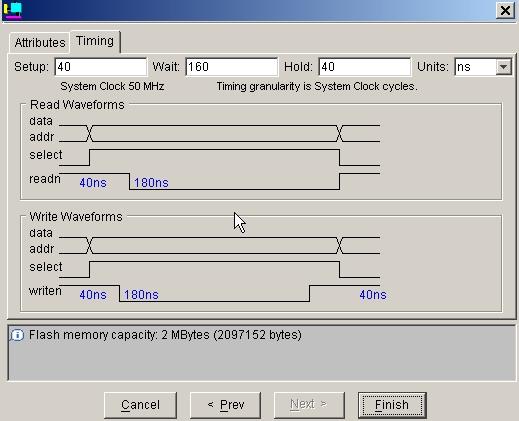Switch to the Attributes tab
This screenshot has width=519, height=421.
click(40, 43)
